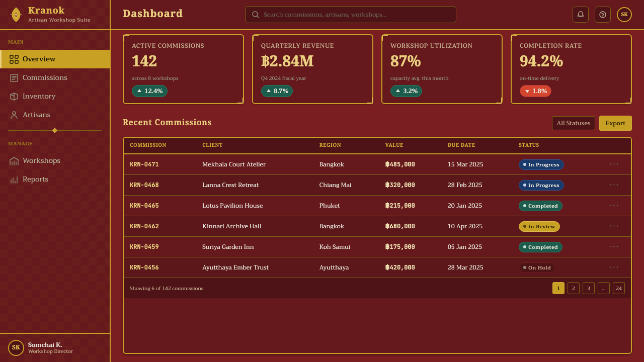Click the search magnifier icon
Image resolution: width=644 pixels, height=362 pixels.
[x=256, y=15]
